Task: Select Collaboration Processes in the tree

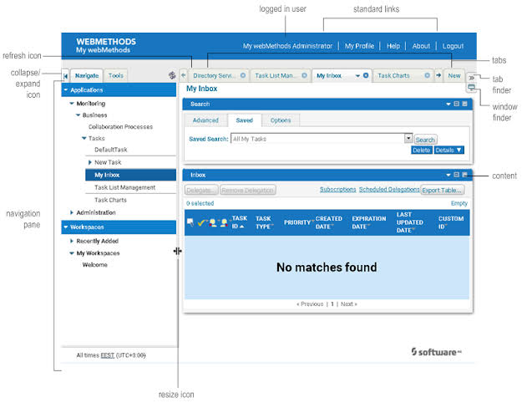Action: click(120, 127)
